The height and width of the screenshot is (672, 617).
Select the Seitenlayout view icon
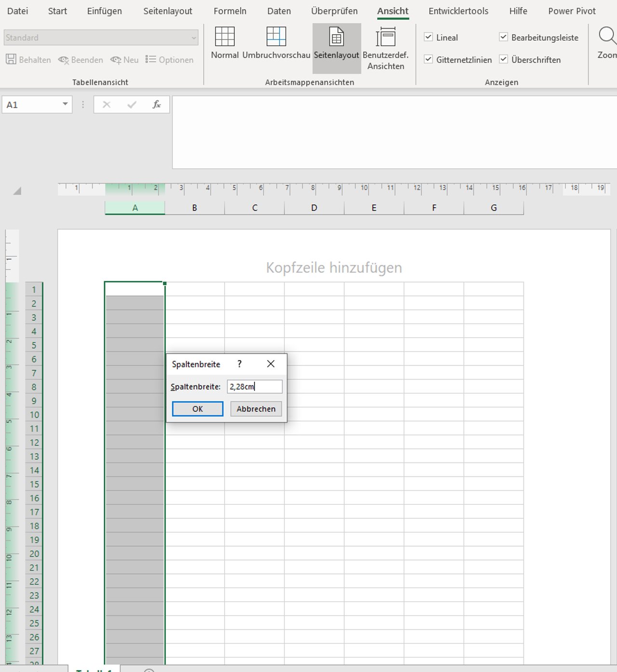click(336, 37)
